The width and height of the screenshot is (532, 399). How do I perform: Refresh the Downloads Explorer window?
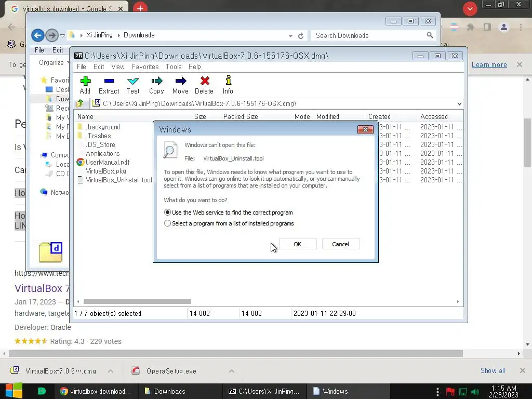click(x=301, y=36)
